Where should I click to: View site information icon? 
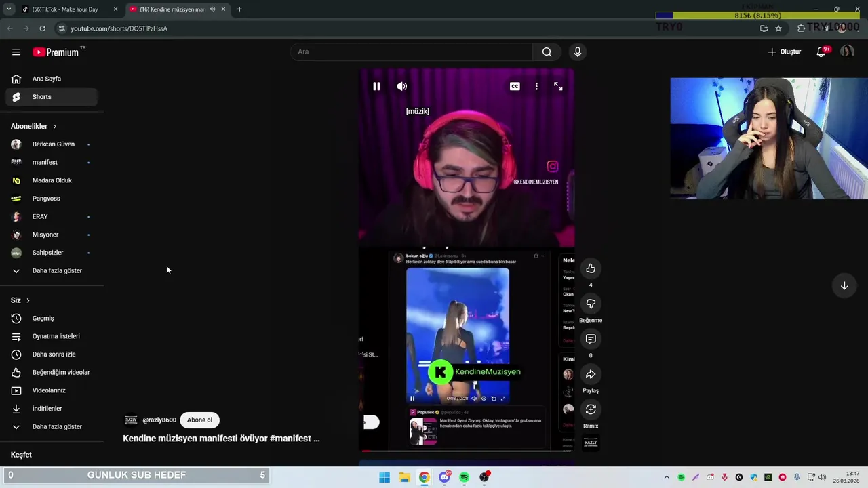(x=62, y=28)
